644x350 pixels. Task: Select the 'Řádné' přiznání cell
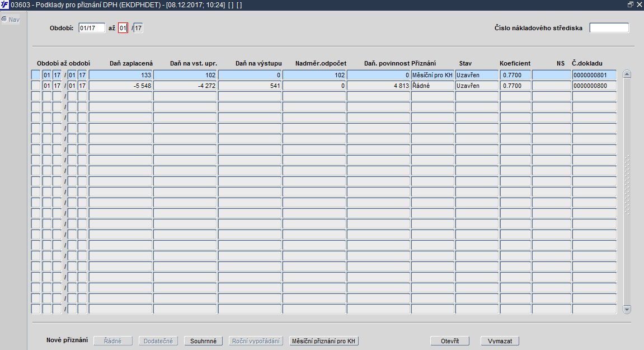[433, 86]
